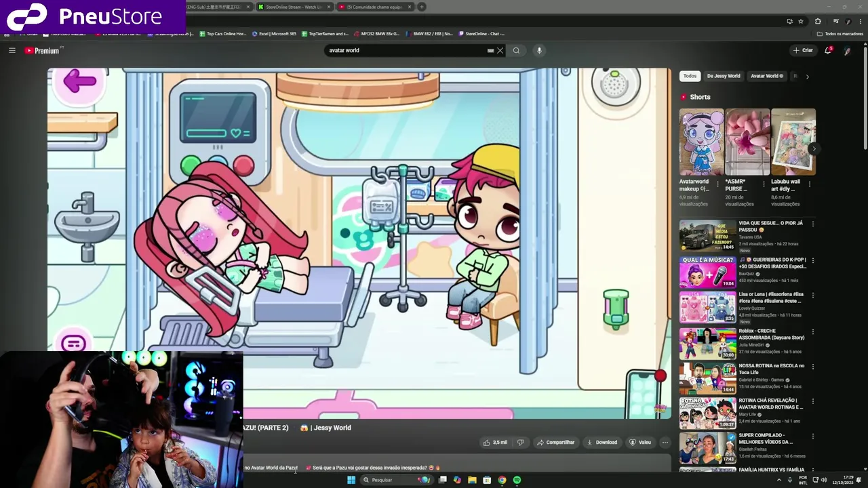Open 'ROTINA CHÁ REVELAÇÃO' video
The height and width of the screenshot is (488, 868).
click(707, 413)
